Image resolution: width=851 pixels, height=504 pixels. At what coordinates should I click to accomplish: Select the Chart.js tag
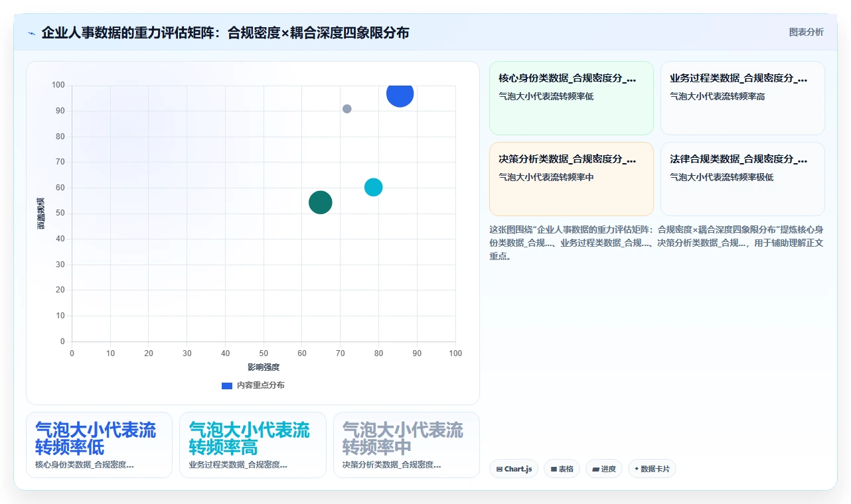(514, 469)
